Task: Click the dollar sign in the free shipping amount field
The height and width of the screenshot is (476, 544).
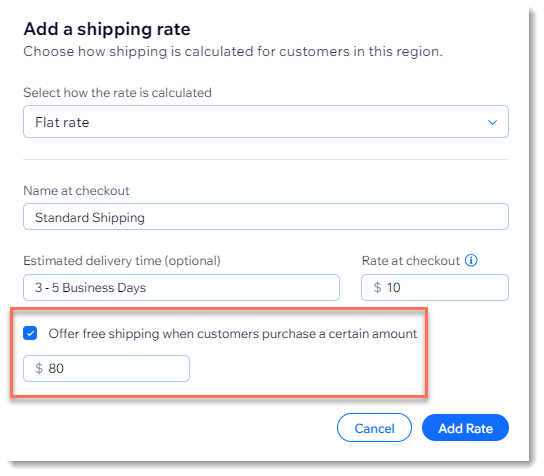Action: tap(39, 368)
